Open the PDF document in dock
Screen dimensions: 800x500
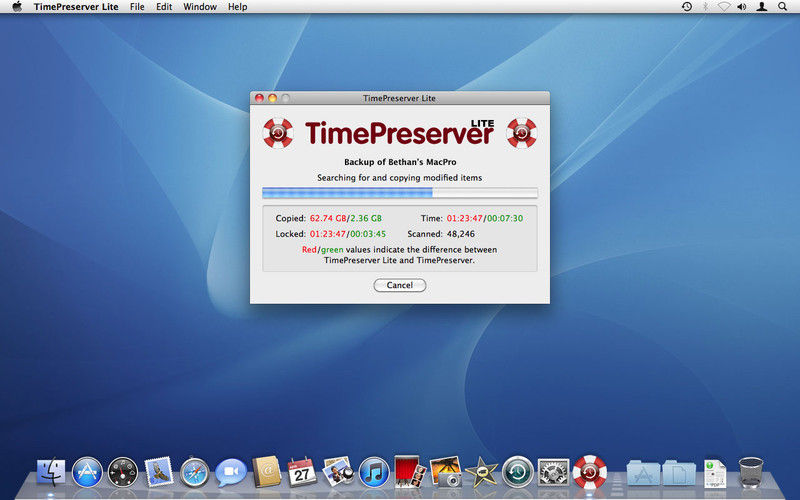coord(715,473)
